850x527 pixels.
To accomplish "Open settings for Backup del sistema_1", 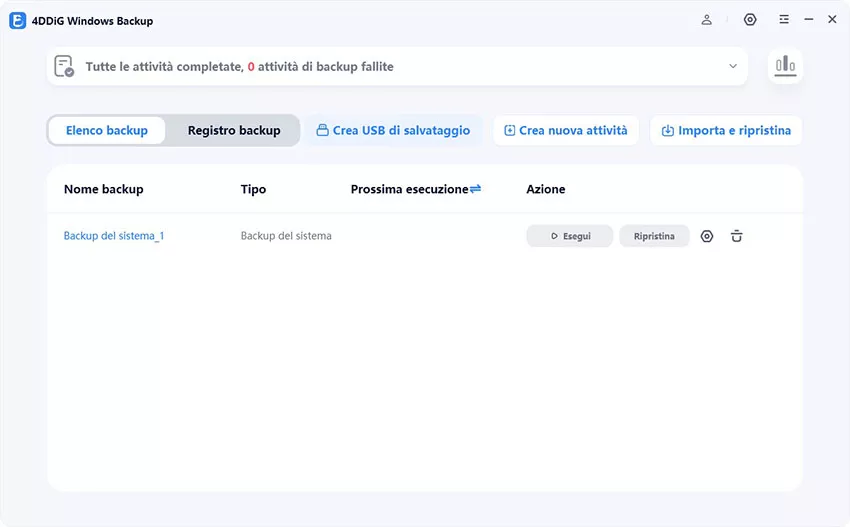I will [707, 237].
